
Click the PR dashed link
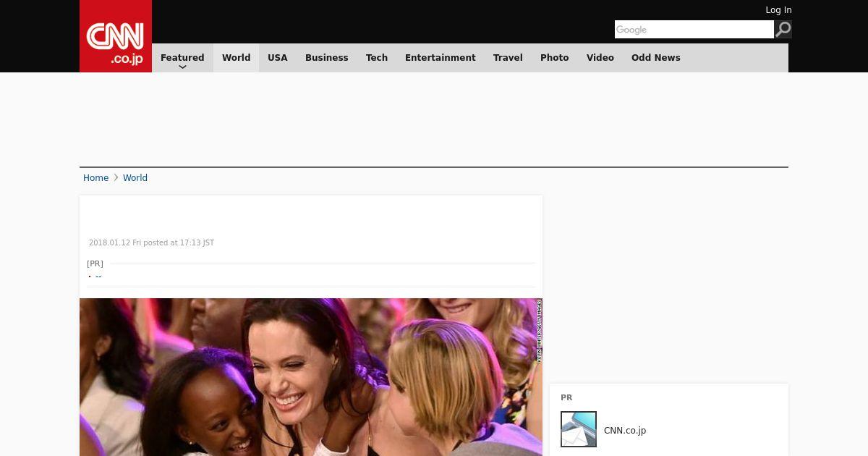click(x=98, y=276)
